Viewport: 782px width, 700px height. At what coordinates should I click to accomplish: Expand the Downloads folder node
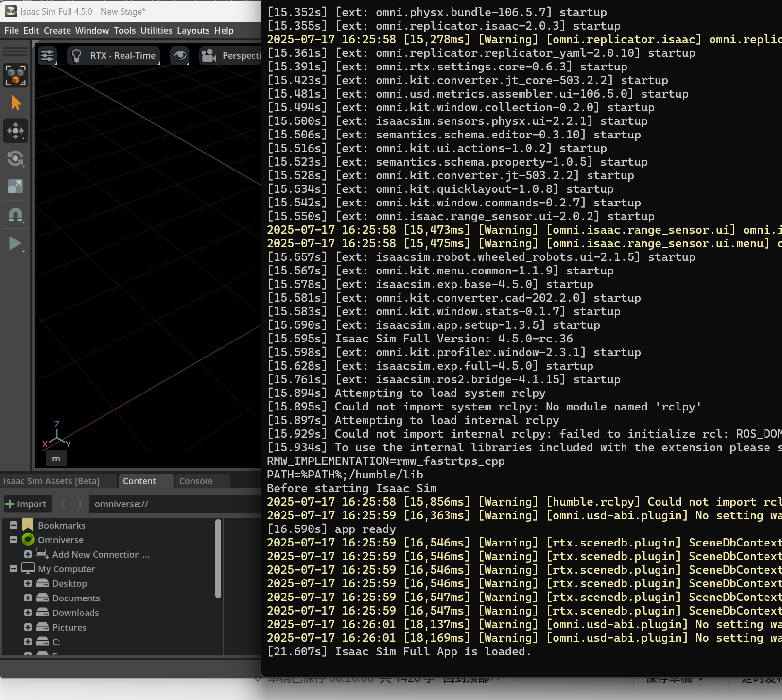(28, 612)
